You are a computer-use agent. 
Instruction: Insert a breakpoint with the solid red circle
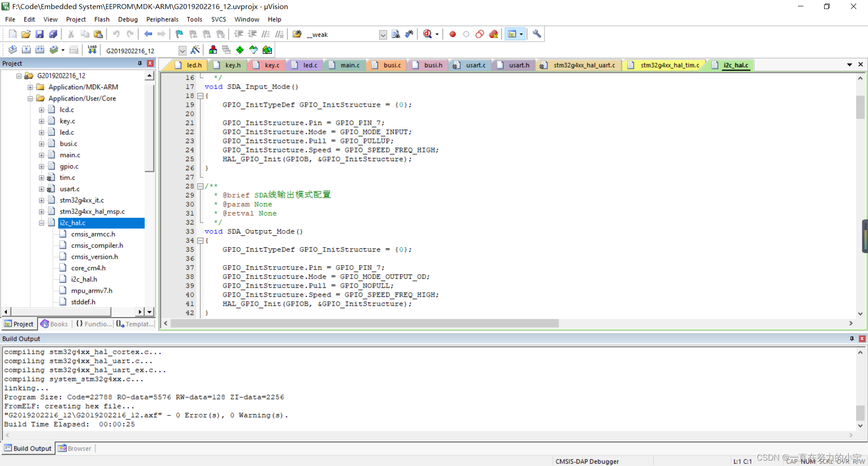click(x=453, y=34)
